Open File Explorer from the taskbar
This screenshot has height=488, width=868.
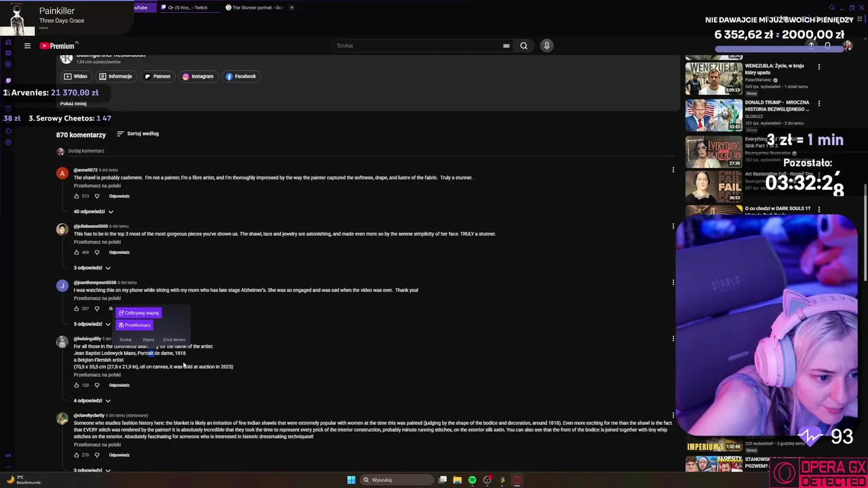(458, 480)
